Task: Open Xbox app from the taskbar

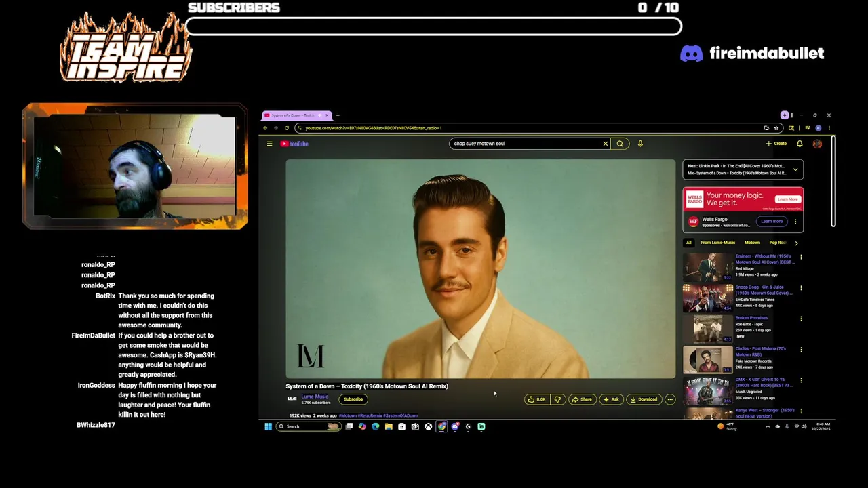Action: [428, 426]
